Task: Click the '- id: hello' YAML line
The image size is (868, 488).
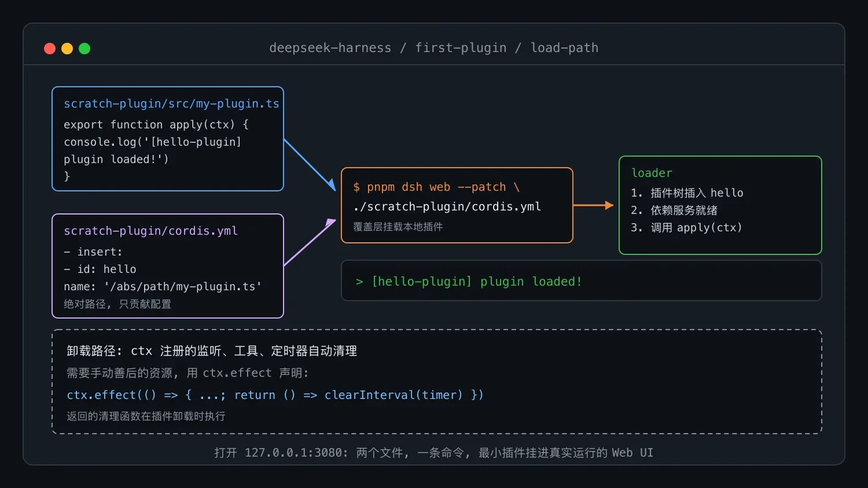Action: tap(100, 269)
